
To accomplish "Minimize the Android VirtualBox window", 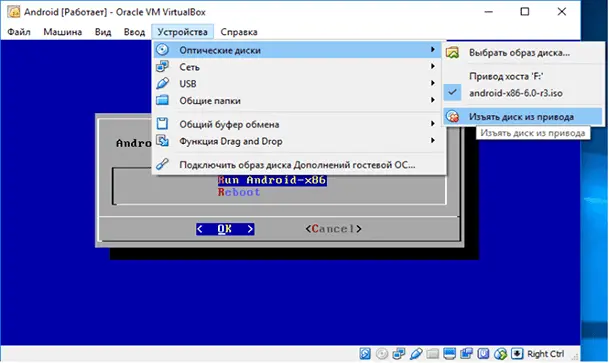I will (x=489, y=12).
